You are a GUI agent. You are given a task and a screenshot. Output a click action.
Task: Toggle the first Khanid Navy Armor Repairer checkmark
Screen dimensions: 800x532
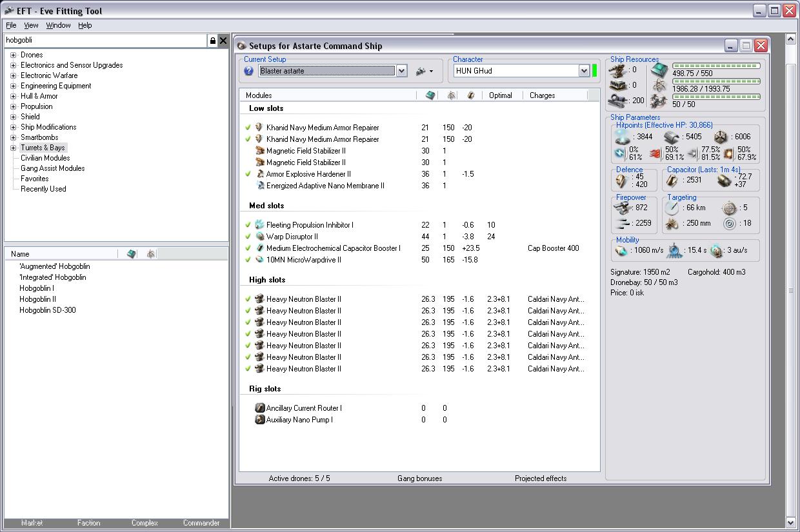click(x=248, y=128)
